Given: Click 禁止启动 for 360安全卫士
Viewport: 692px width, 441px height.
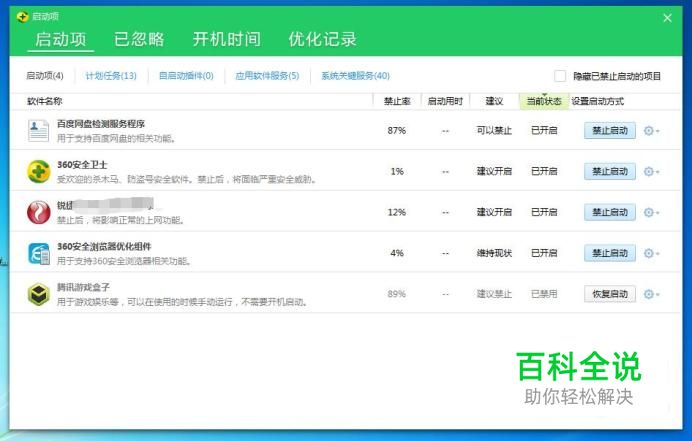Looking at the screenshot, I should pyautogui.click(x=610, y=171).
